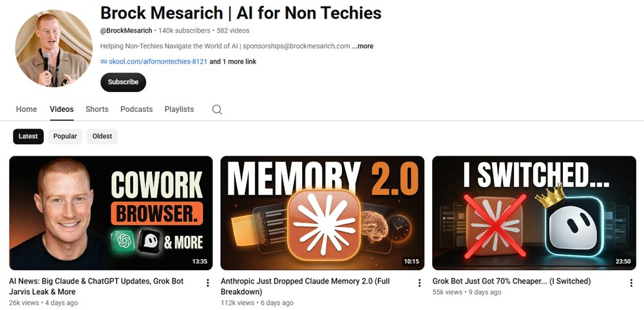
Task: Open the skool.com/aifornontechies-8121 link
Action: point(158,62)
